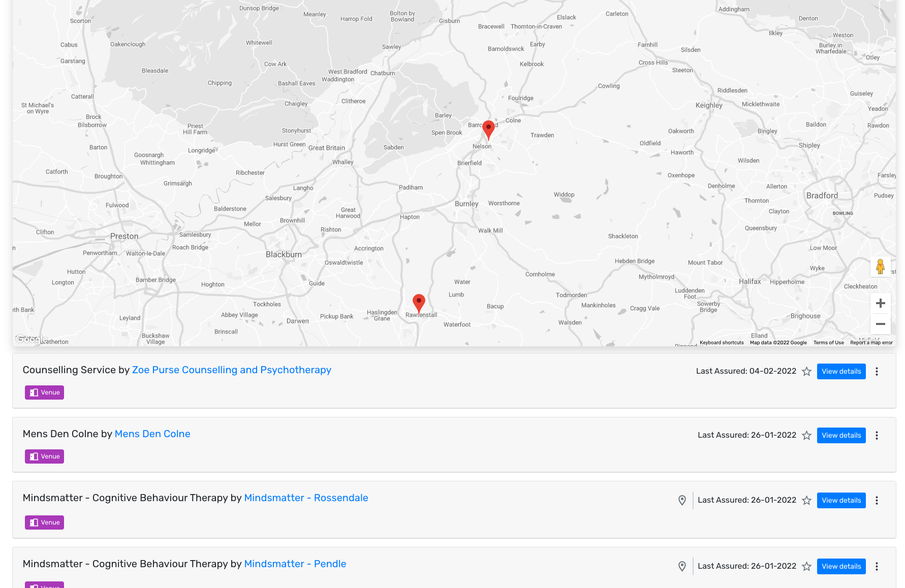The height and width of the screenshot is (588, 905).
Task: Click the Burnley label on the map
Action: (x=466, y=204)
